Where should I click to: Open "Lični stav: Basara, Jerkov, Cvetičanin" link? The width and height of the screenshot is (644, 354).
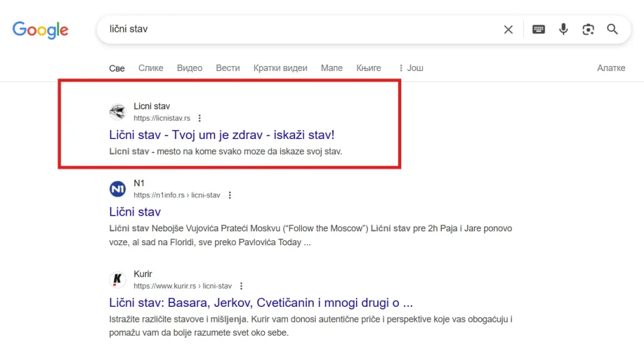(261, 302)
